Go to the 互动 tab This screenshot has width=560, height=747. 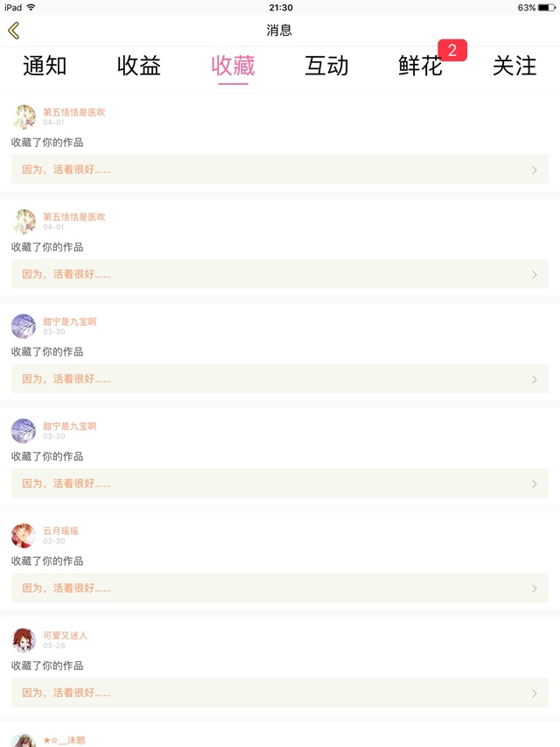[326, 66]
